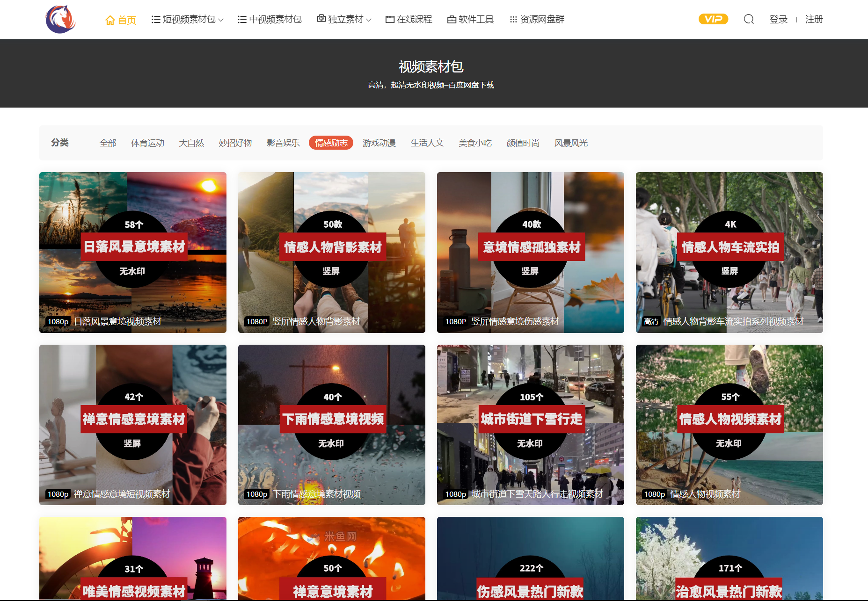Click the caption 日落风景意境视频素材
The width and height of the screenshot is (868, 601).
click(117, 321)
